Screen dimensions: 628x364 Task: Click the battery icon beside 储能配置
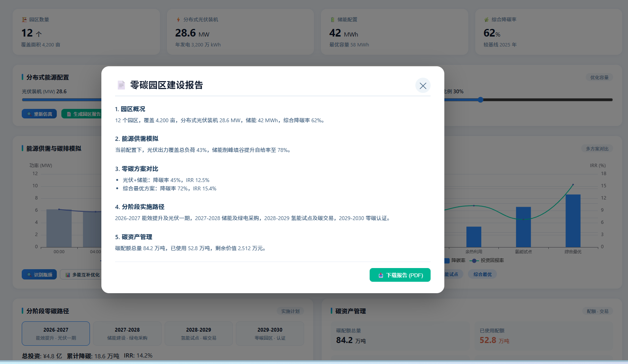(x=333, y=19)
